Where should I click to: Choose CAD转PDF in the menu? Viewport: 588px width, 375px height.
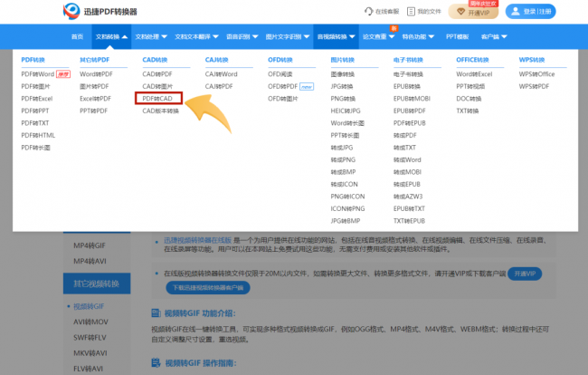pyautogui.click(x=157, y=74)
